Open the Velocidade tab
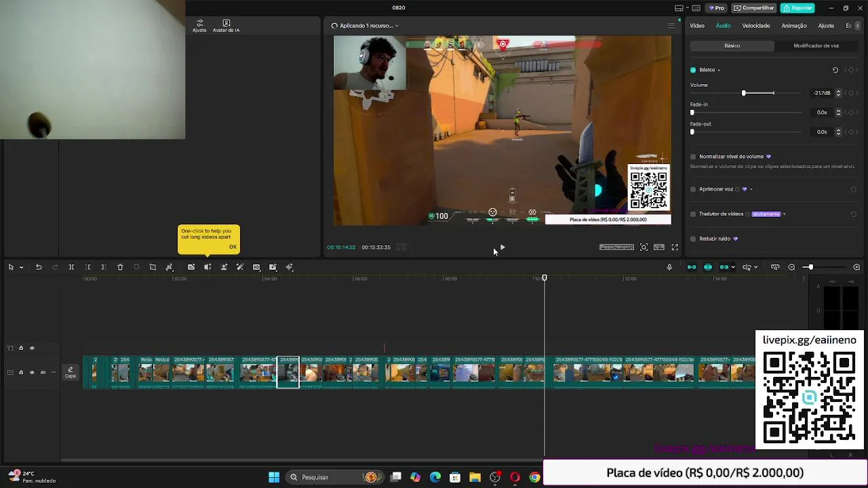 click(755, 26)
